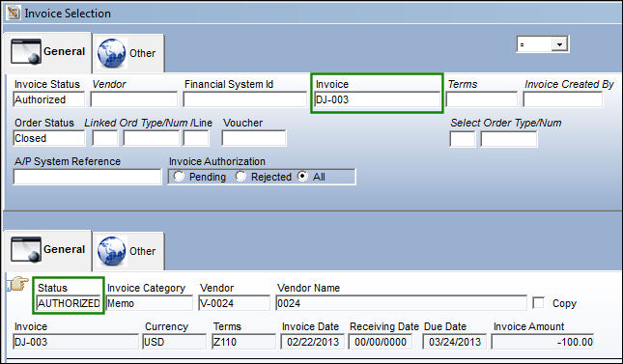The image size is (623, 364).
Task: Select the Pending authorization radio button
Action: pos(179,176)
